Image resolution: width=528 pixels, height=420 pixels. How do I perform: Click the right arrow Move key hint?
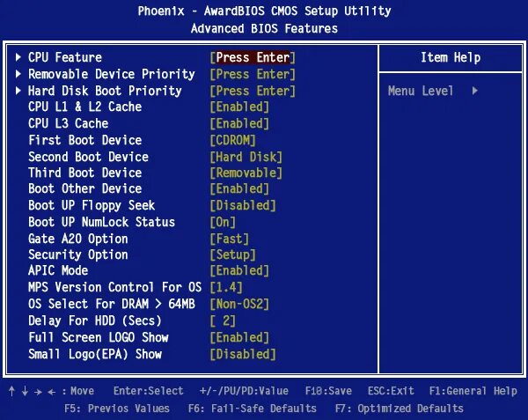point(38,392)
